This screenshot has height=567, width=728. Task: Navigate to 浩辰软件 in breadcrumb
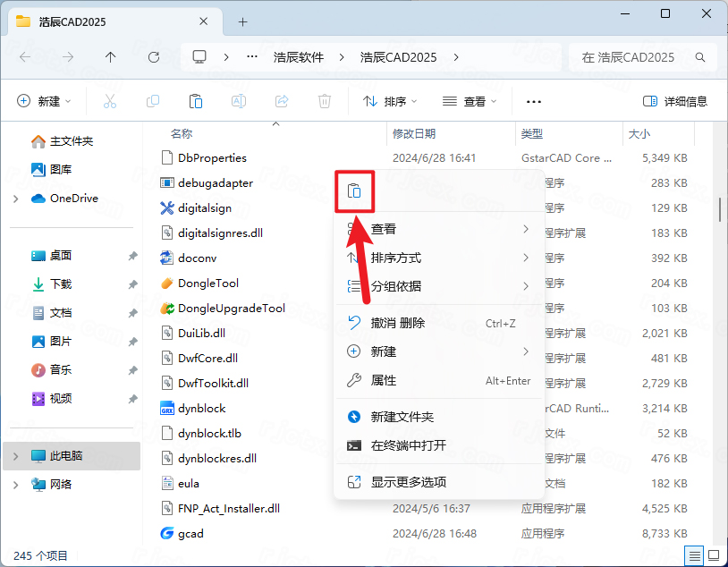[298, 56]
